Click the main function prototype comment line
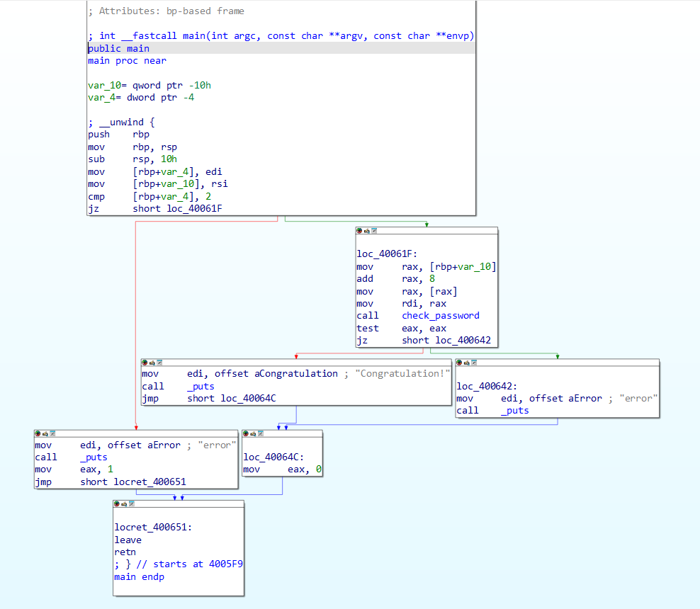 click(281, 36)
